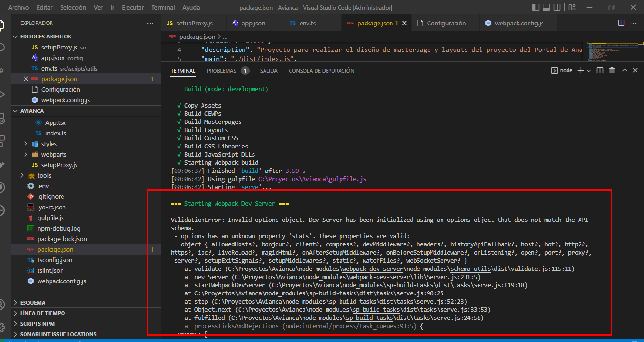The height and width of the screenshot is (342, 644).
Task: Follow the gulpfile.js path link in terminal
Action: coord(312,179)
